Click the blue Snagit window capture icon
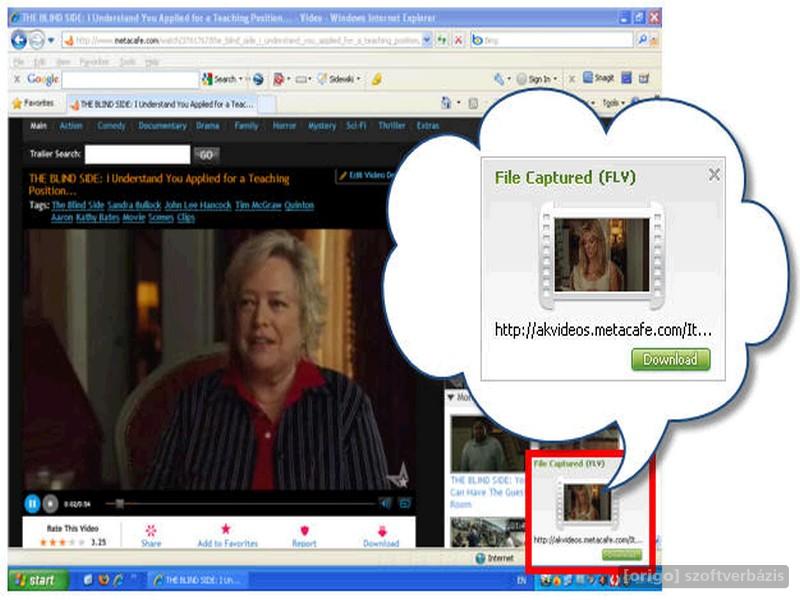The height and width of the screenshot is (600, 800). point(627,78)
